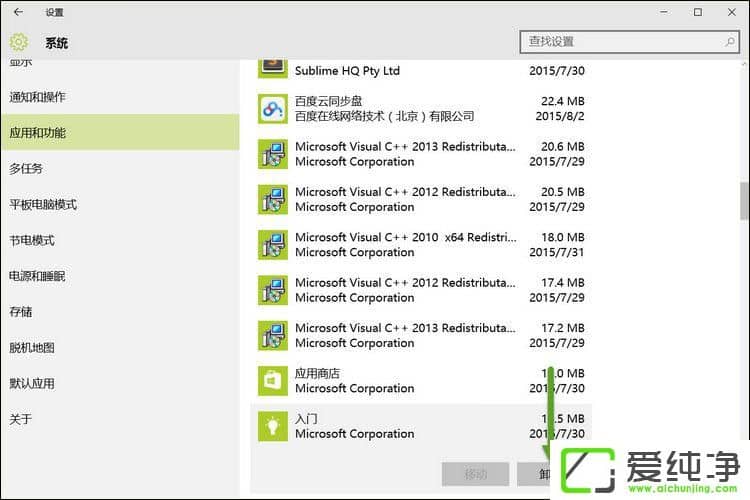Open 电源和睡眠 settings page

(120, 276)
